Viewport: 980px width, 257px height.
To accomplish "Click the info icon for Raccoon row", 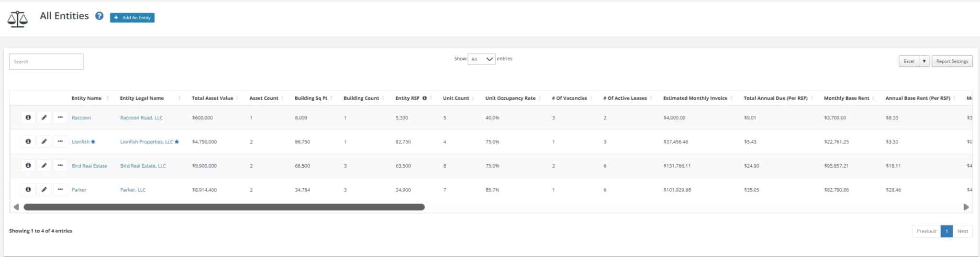I will click(x=28, y=118).
